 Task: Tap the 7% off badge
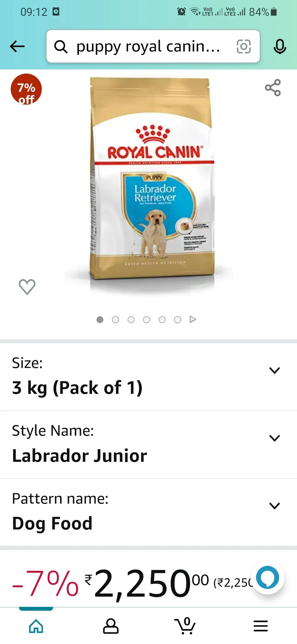tap(26, 89)
